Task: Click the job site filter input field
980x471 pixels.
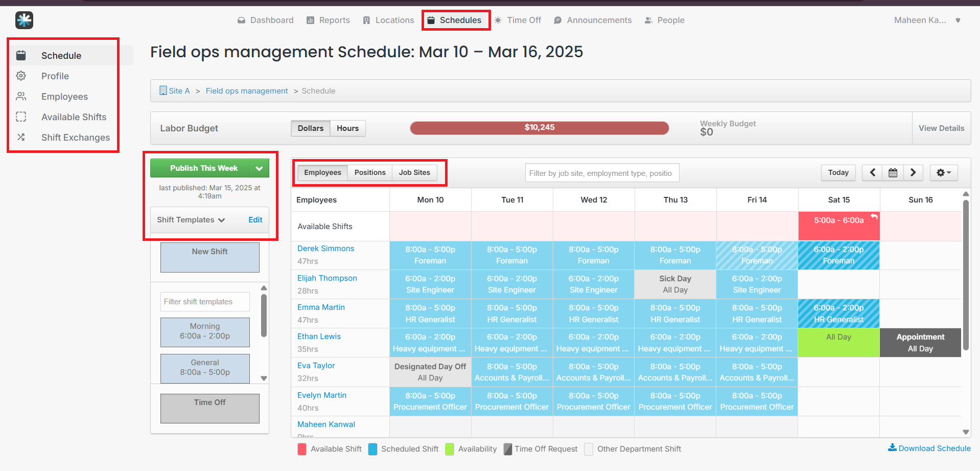Action: click(x=602, y=173)
